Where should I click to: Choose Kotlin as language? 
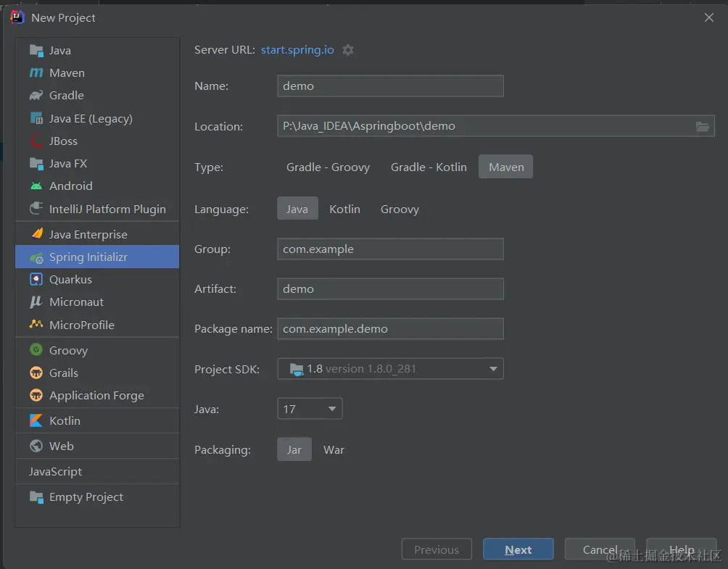345,209
